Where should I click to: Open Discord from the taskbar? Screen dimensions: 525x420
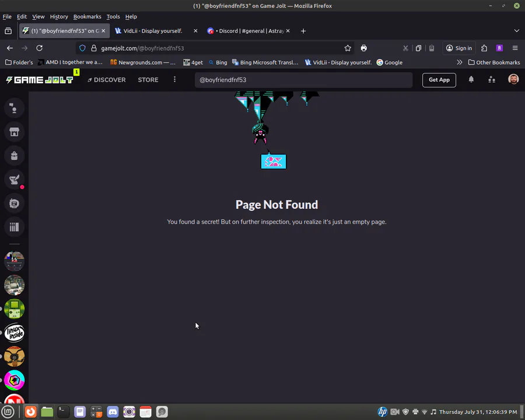click(113, 412)
